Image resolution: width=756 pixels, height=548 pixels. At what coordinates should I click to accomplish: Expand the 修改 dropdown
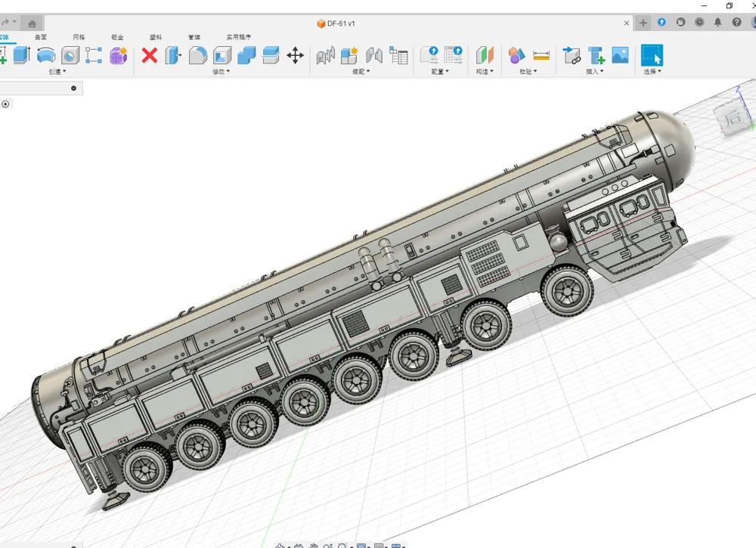222,71
